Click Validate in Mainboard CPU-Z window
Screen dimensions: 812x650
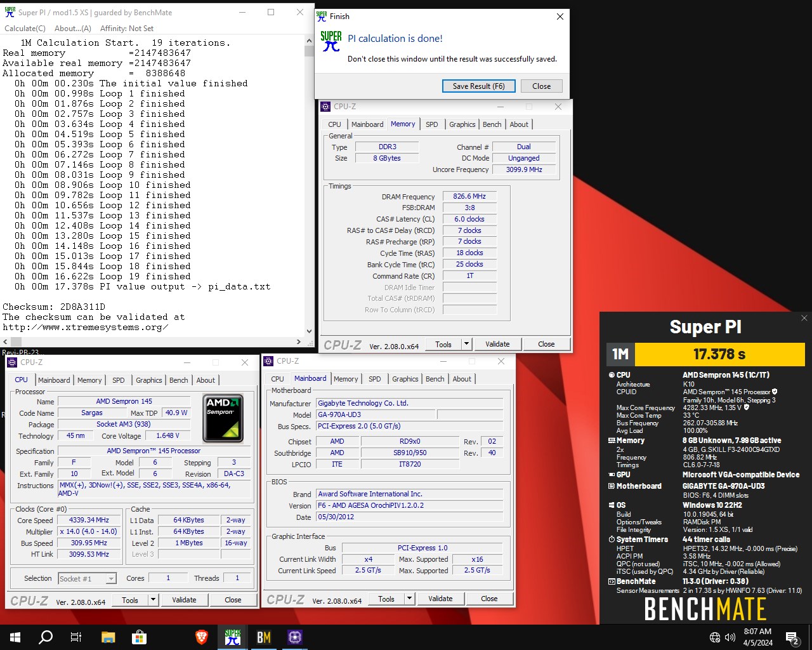coord(440,599)
